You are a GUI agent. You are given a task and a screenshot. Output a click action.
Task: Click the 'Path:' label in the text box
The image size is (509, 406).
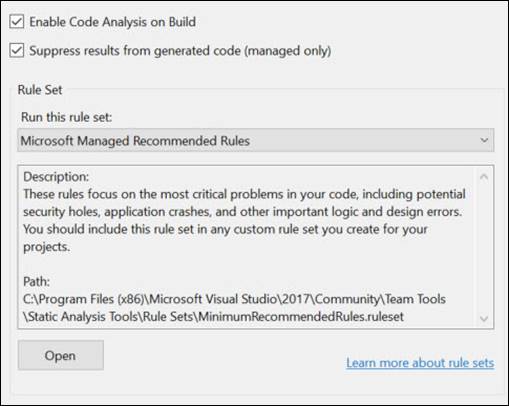[x=36, y=282]
